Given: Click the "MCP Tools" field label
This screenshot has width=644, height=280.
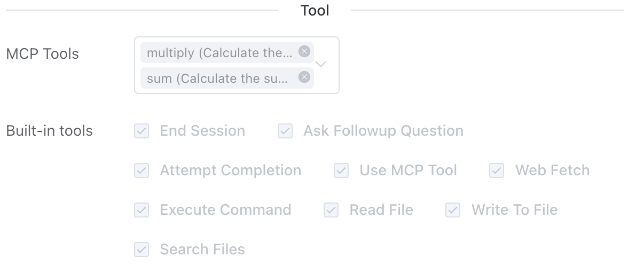Looking at the screenshot, I should click(x=42, y=54).
